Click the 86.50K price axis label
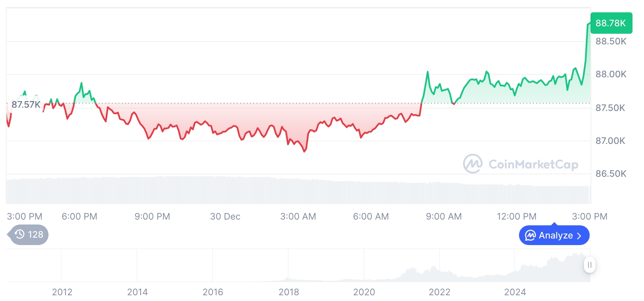Image resolution: width=644 pixels, height=301 pixels. pos(611,174)
